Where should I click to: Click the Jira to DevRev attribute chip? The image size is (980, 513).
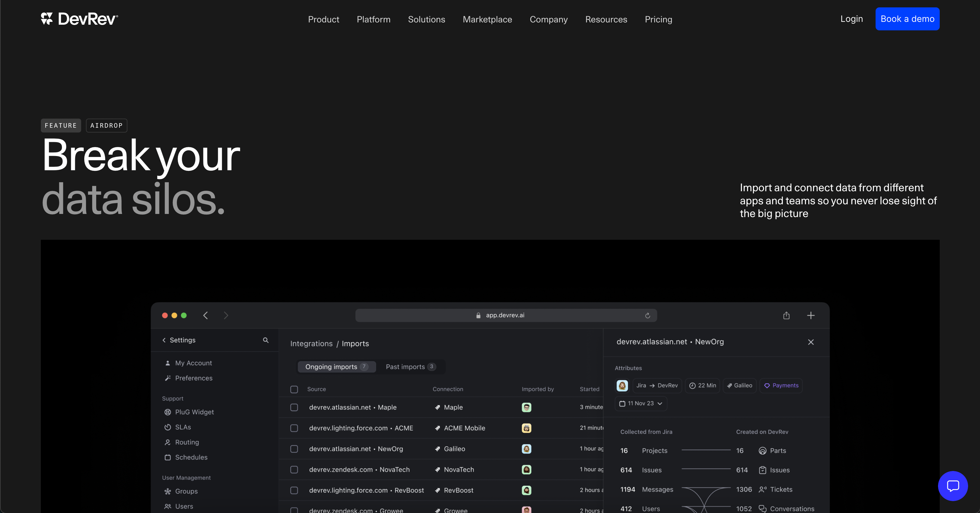(x=657, y=386)
